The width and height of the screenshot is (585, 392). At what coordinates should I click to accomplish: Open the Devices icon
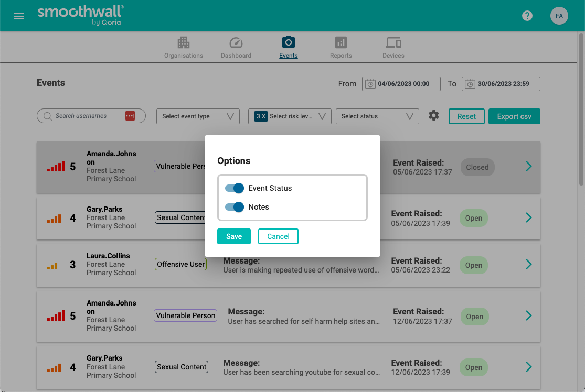393,42
